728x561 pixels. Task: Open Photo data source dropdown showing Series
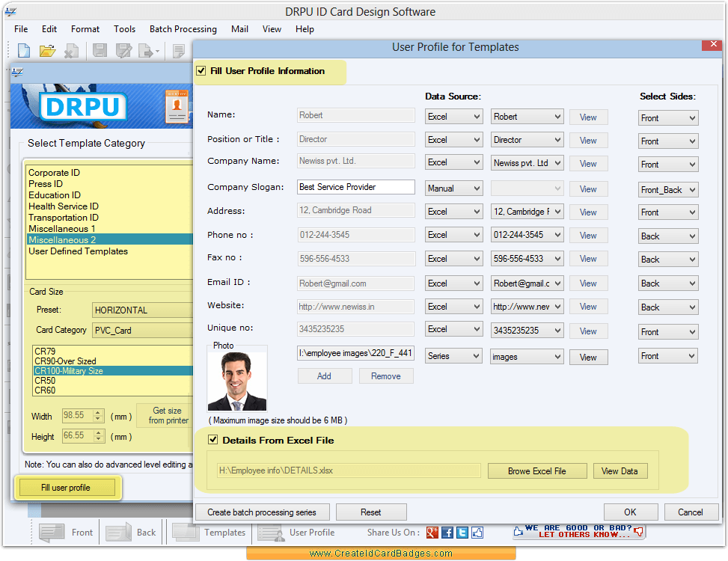(453, 356)
